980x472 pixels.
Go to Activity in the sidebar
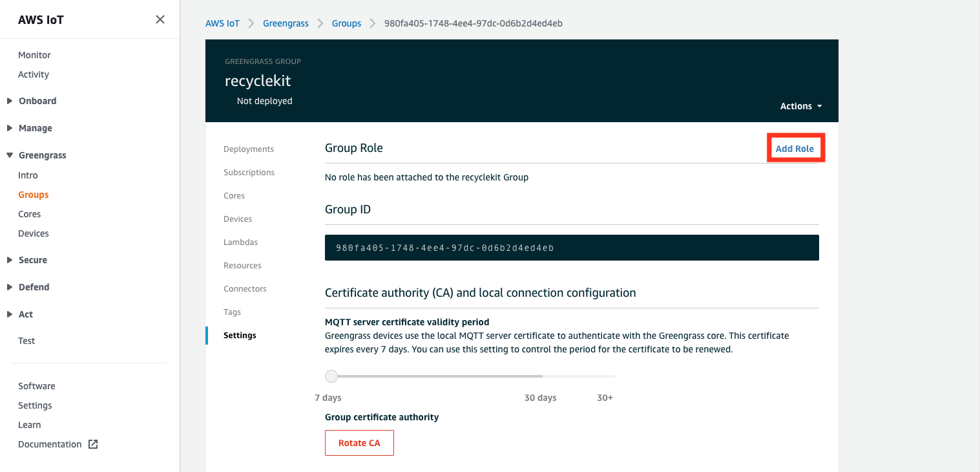point(34,74)
